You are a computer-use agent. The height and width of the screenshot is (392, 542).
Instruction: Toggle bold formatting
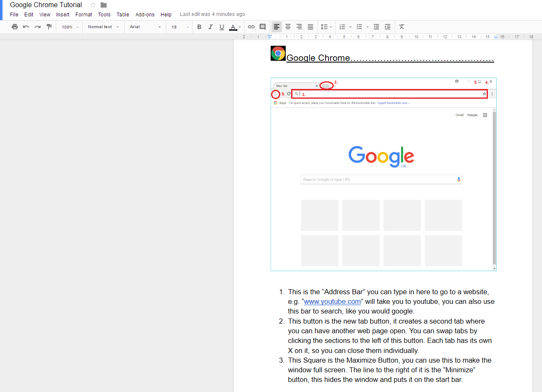(x=199, y=27)
